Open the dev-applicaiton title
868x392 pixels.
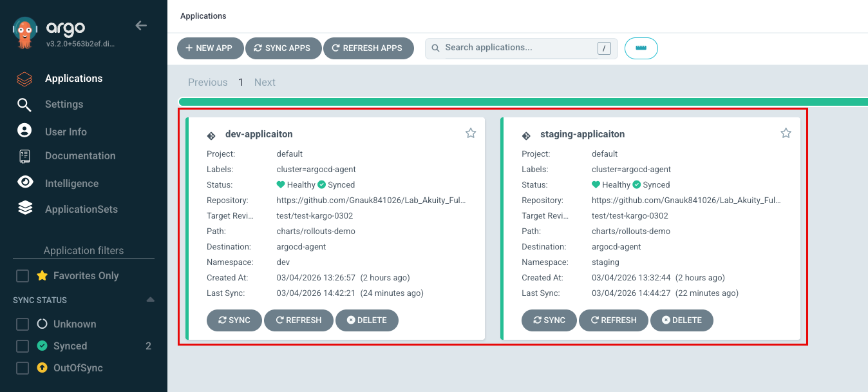[259, 134]
